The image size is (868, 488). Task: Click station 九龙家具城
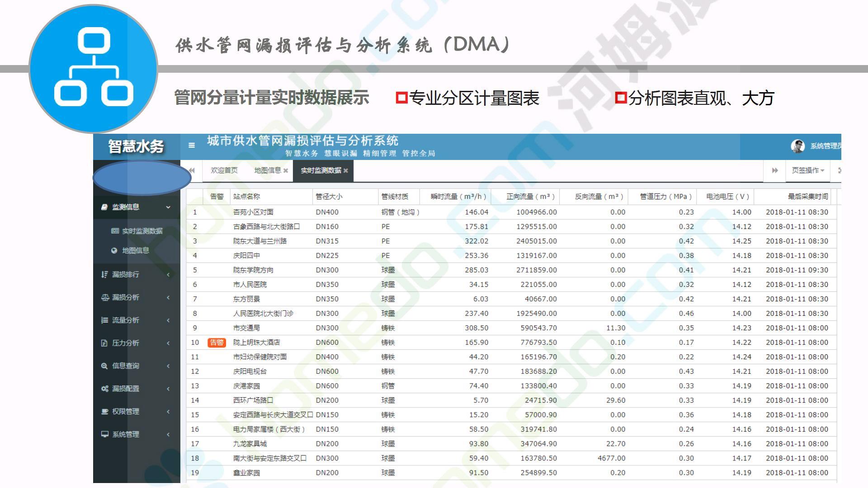pos(250,444)
